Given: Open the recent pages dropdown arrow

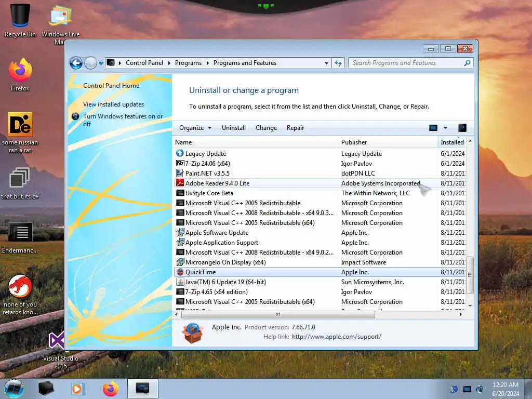Looking at the screenshot, I should pyautogui.click(x=101, y=63).
